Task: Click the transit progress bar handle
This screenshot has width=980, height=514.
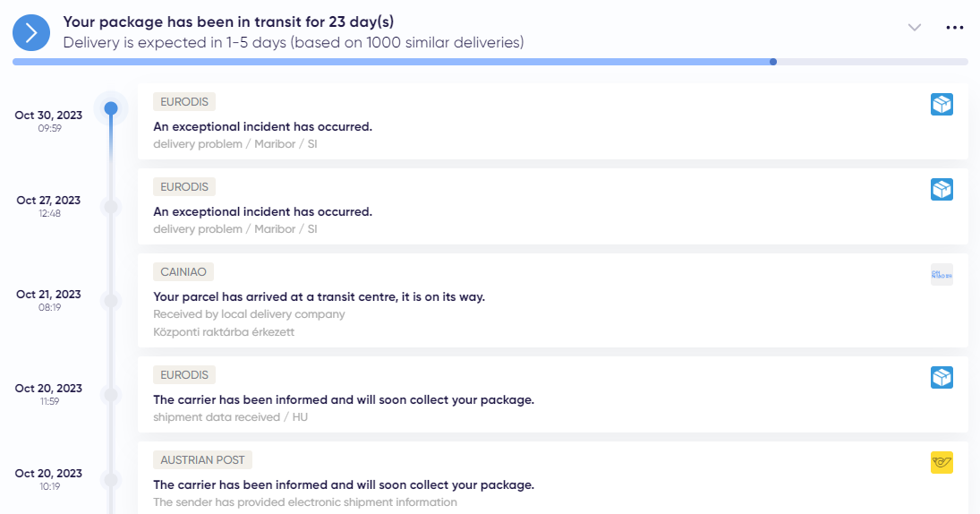Action: (x=773, y=62)
